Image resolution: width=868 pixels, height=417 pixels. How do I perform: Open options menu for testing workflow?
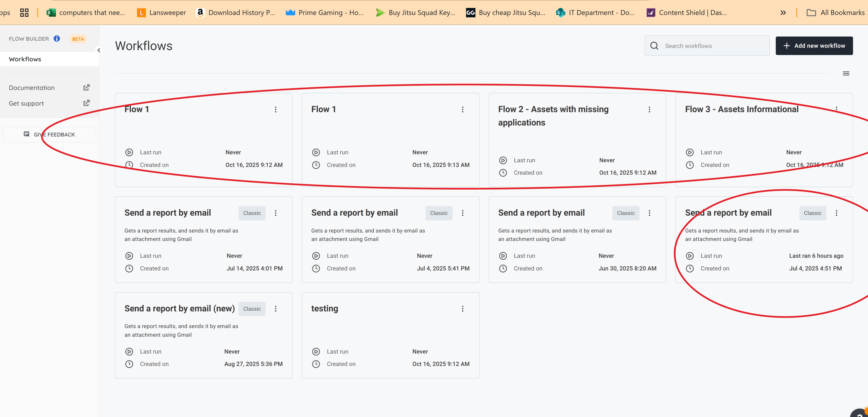[462, 309]
